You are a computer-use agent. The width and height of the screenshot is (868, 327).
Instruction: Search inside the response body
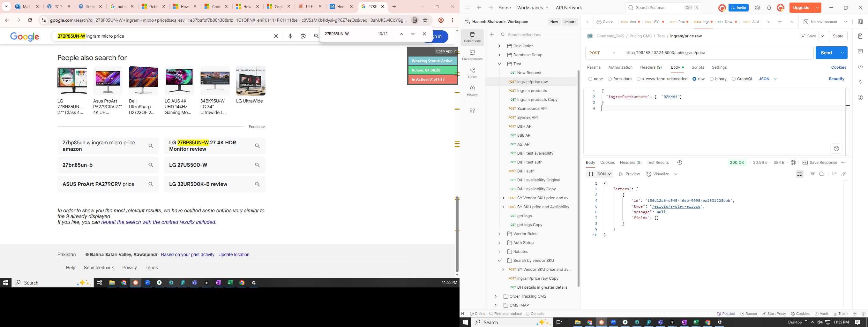822,174
